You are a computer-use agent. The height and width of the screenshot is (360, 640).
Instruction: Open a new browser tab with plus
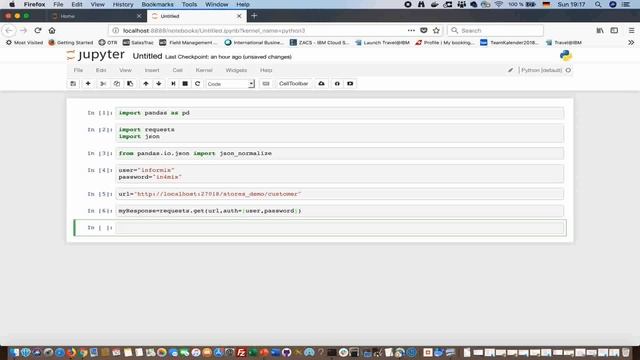pyautogui.click(x=254, y=16)
